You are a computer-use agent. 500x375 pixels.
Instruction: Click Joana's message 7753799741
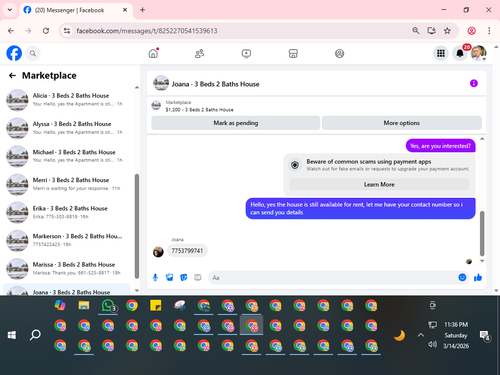click(187, 251)
